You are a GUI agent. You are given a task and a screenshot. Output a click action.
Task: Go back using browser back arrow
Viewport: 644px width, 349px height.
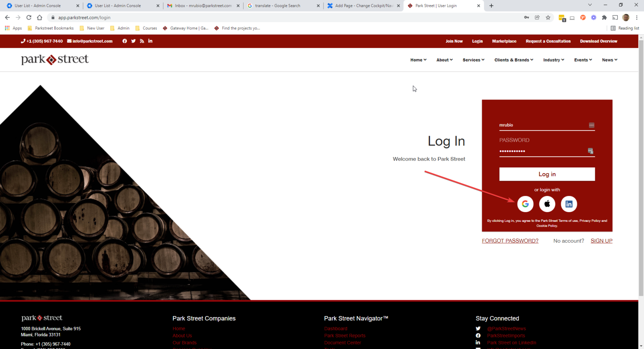point(7,17)
